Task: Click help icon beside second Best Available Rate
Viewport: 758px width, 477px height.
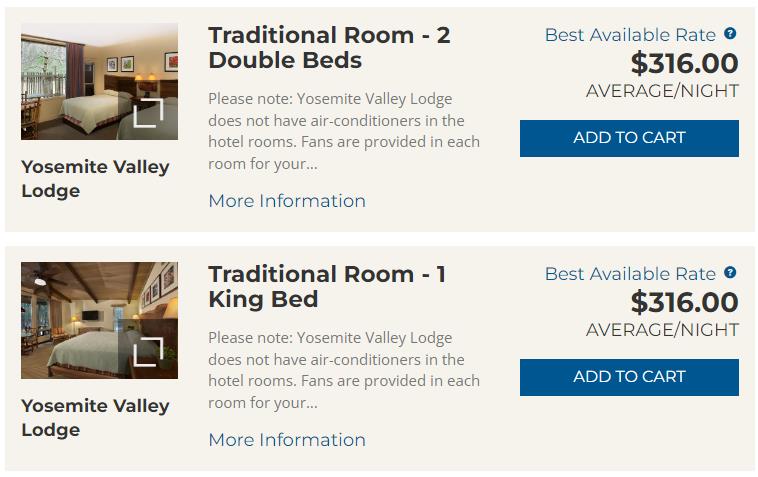Action: [x=730, y=273]
